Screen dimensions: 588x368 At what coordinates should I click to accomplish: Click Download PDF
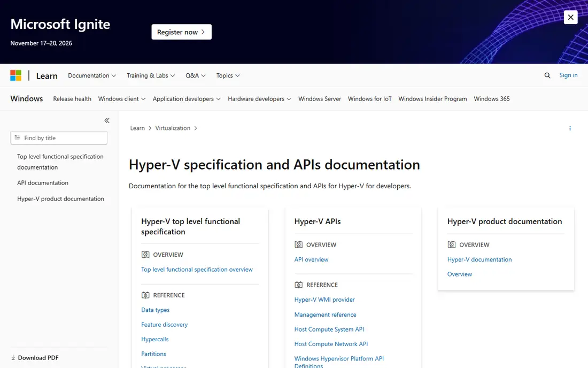click(35, 357)
